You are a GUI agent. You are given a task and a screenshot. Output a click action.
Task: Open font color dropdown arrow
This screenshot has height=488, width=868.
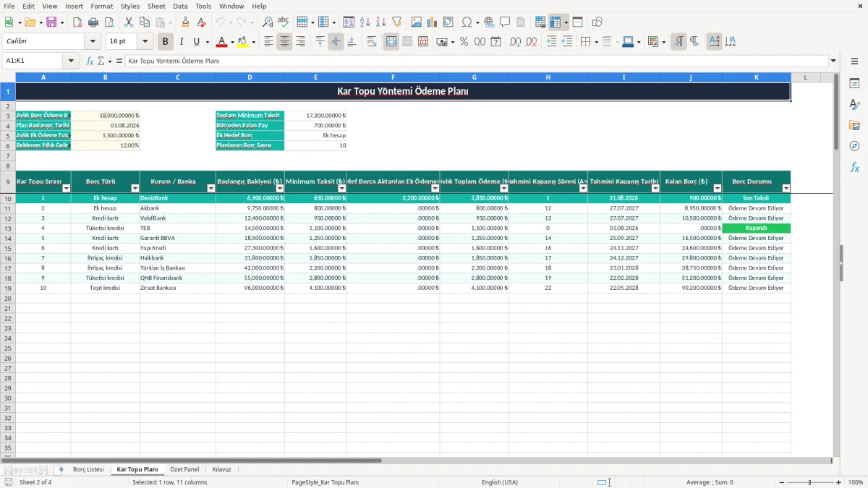232,42
